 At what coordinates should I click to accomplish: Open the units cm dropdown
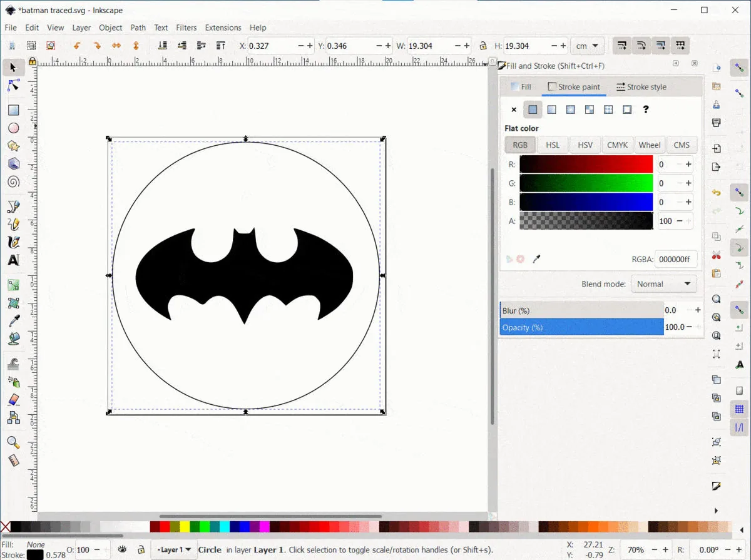point(588,46)
